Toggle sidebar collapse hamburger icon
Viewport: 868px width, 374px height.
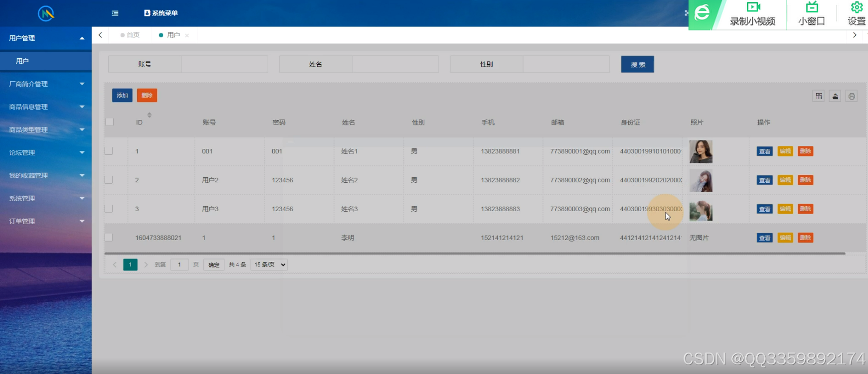pyautogui.click(x=115, y=13)
